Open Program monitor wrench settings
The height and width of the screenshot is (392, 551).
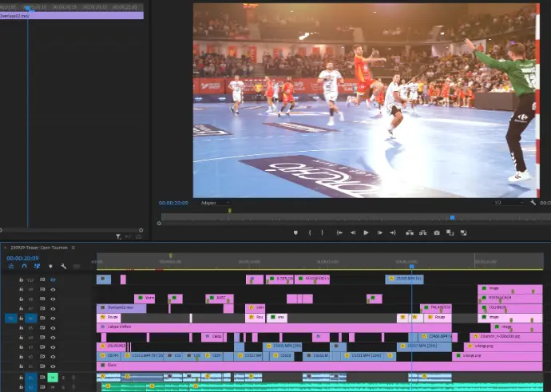click(533, 203)
